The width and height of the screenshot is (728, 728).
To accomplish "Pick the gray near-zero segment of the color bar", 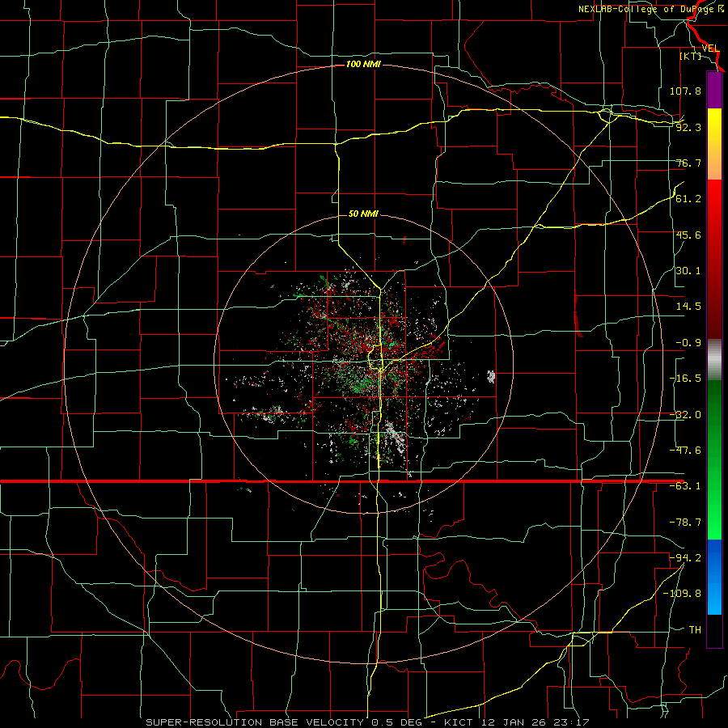I will pos(714,360).
